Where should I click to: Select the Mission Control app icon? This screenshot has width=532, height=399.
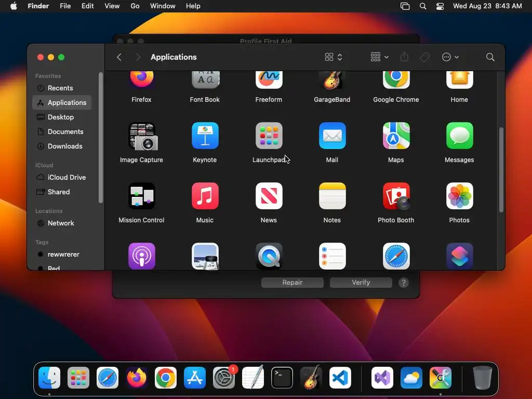click(141, 196)
